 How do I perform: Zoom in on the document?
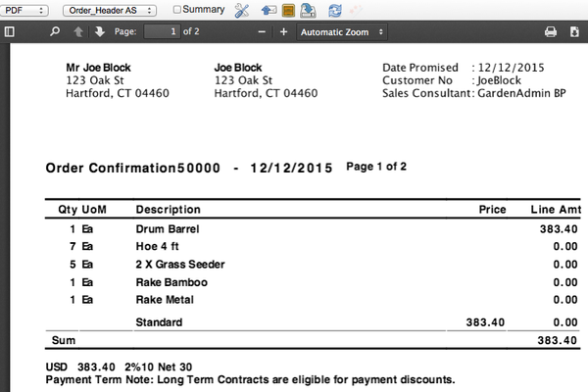pos(284,31)
